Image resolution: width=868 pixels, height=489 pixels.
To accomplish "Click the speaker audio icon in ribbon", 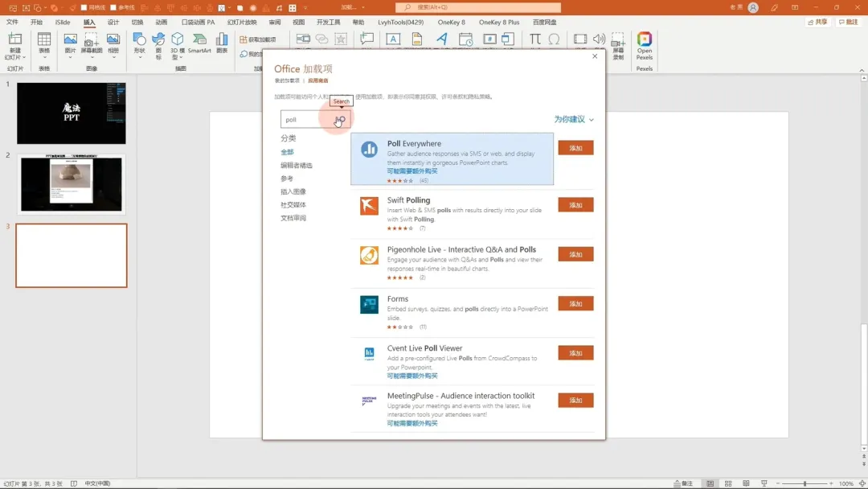I will tap(599, 39).
